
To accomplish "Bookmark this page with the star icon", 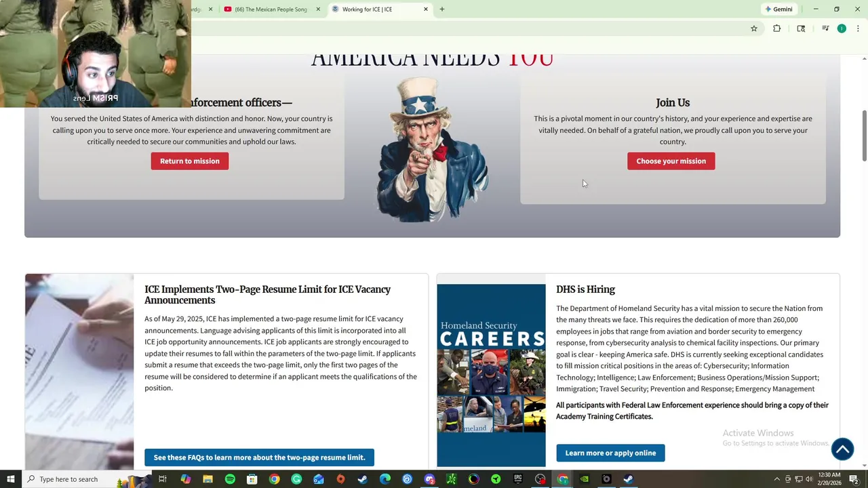I will pyautogui.click(x=753, y=28).
